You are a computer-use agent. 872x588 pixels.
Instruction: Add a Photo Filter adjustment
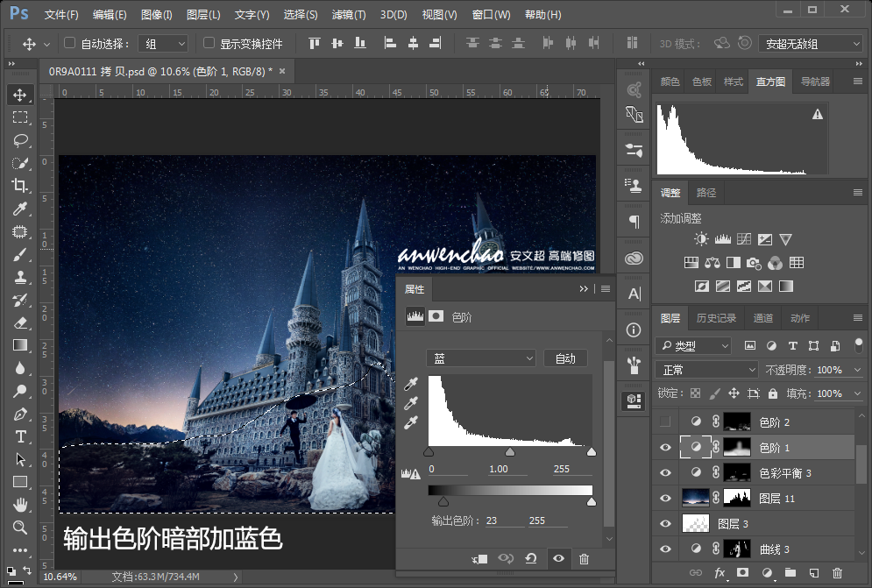[x=754, y=263]
